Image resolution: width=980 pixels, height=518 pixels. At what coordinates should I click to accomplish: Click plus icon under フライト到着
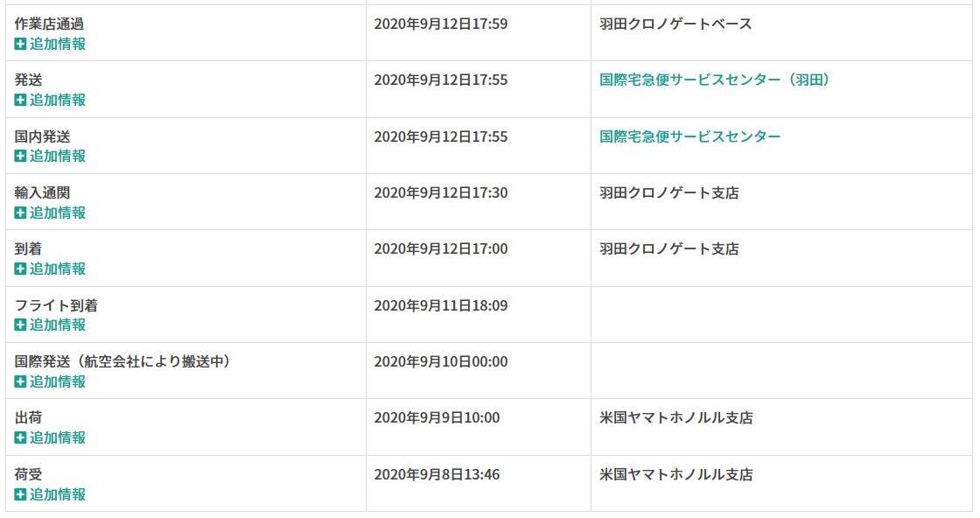(x=20, y=325)
